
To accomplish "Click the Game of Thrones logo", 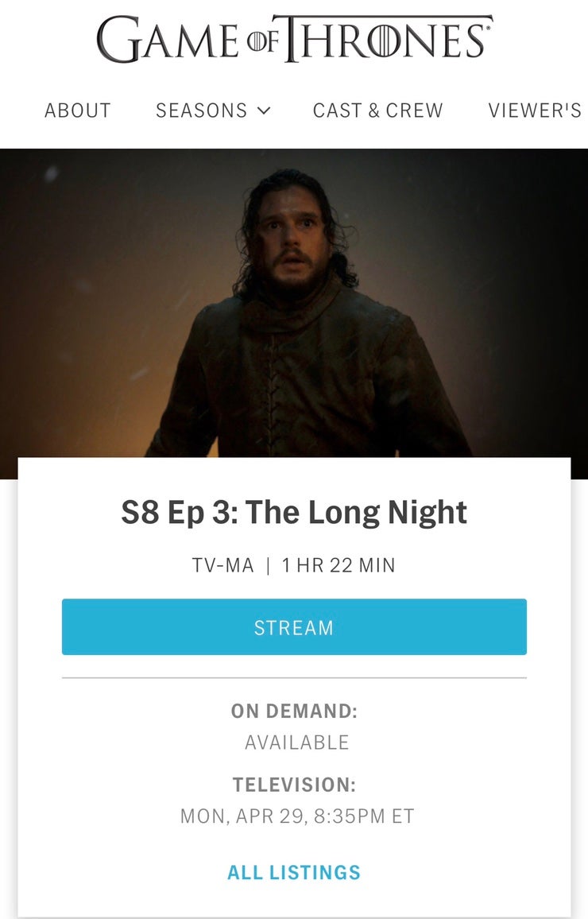I will pyautogui.click(x=294, y=39).
